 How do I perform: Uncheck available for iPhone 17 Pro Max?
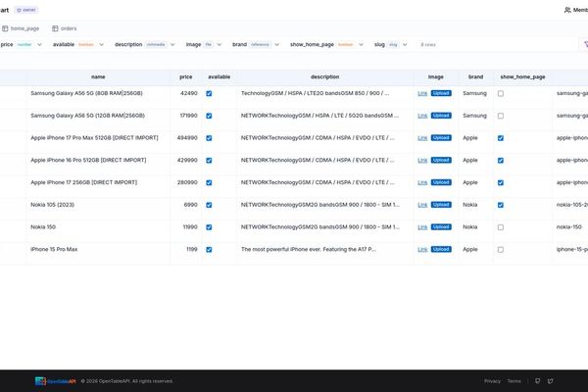[209, 138]
